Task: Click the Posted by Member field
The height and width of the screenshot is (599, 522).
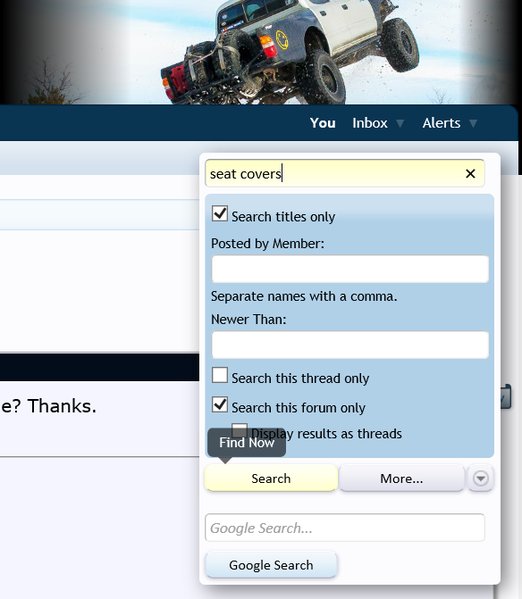Action: coord(350,269)
